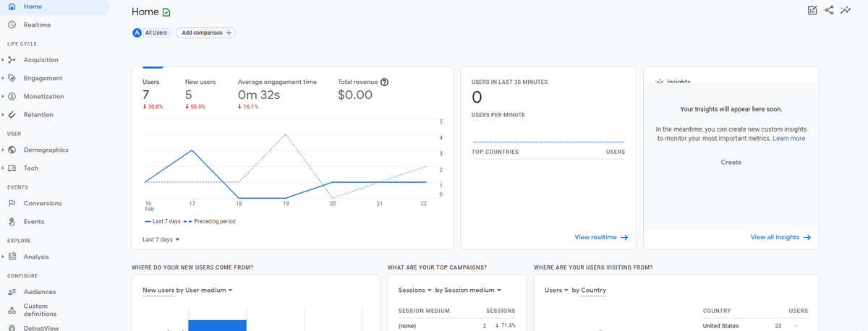Click the arrow icon next to View all insights
This screenshot has width=868, height=331.
point(807,237)
